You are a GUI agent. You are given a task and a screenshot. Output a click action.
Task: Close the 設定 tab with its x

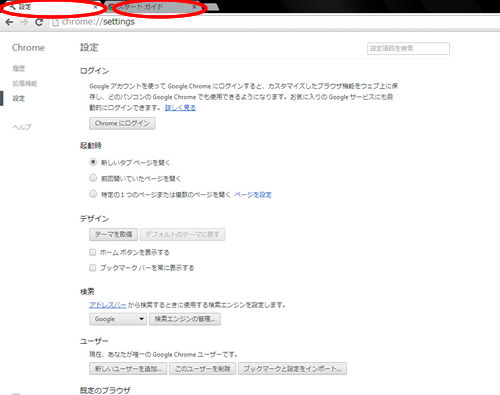coord(95,7)
